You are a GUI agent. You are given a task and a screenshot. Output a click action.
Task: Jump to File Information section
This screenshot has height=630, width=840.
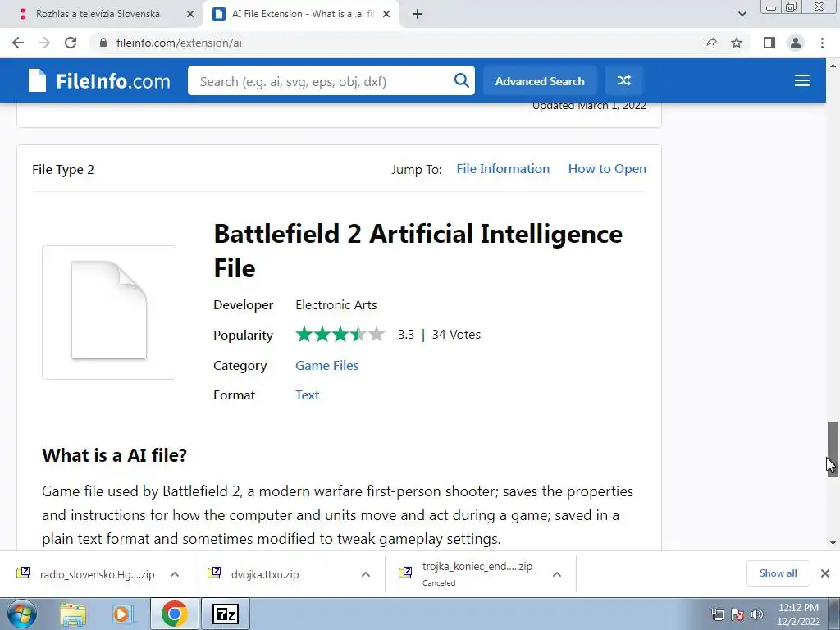503,169
